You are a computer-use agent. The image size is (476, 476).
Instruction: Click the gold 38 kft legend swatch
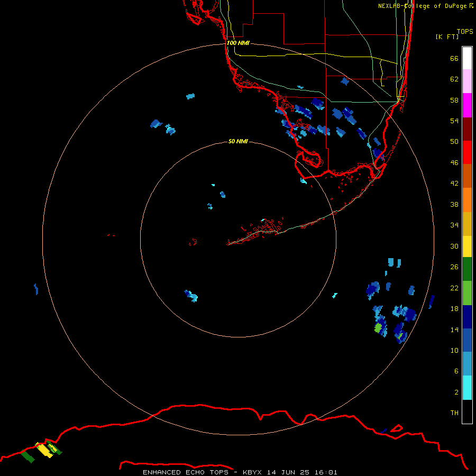[467, 223]
